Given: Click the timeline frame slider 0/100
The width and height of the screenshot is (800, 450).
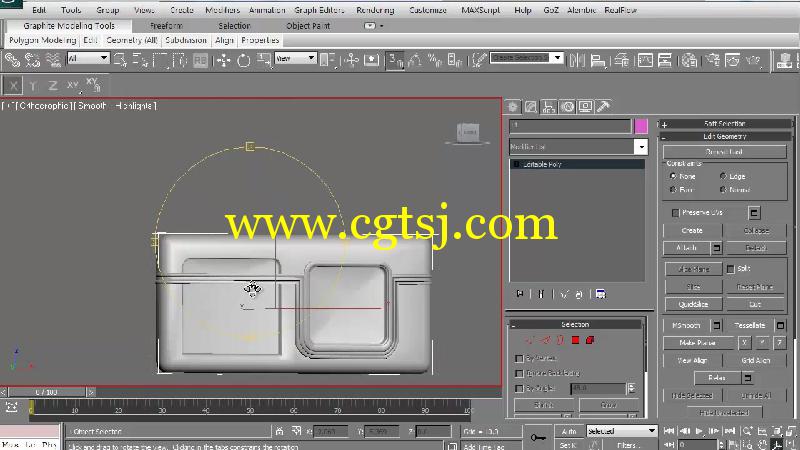Looking at the screenshot, I should coord(47,392).
